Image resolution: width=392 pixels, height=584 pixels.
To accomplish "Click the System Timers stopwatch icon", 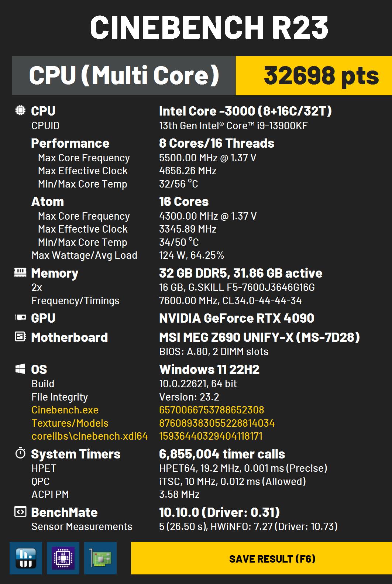I will coord(20,453).
